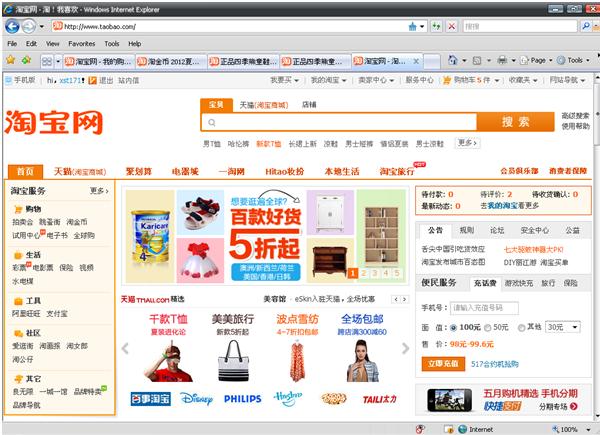Go forward with the browser Forward arrow
The width and height of the screenshot is (600, 435).
point(29,26)
